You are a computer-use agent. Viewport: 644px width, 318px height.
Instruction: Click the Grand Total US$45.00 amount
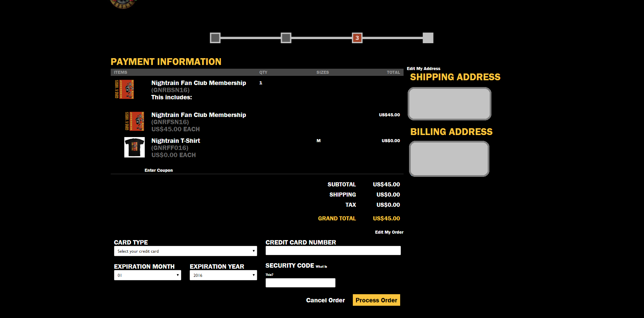coord(387,218)
